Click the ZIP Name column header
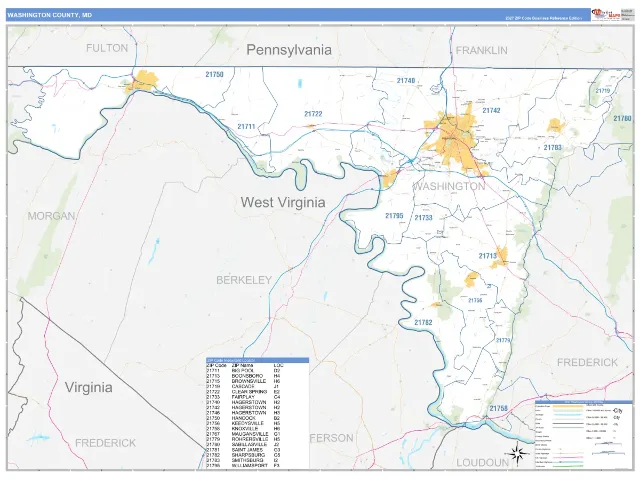The image size is (640, 480). 242,365
